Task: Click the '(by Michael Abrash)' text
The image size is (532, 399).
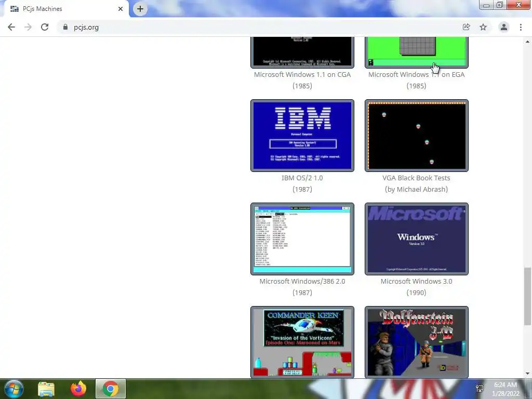Action: pyautogui.click(x=416, y=189)
